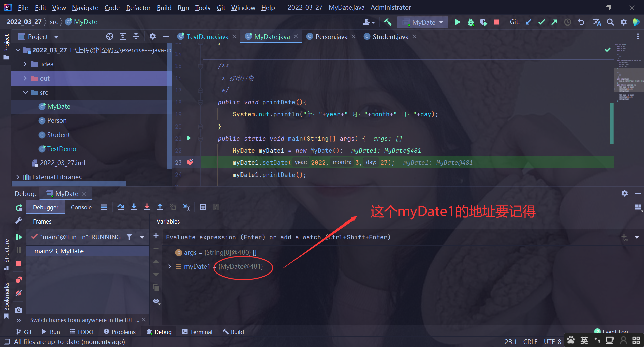Click Force Step Into red arrow
The image size is (644, 347).
147,207
